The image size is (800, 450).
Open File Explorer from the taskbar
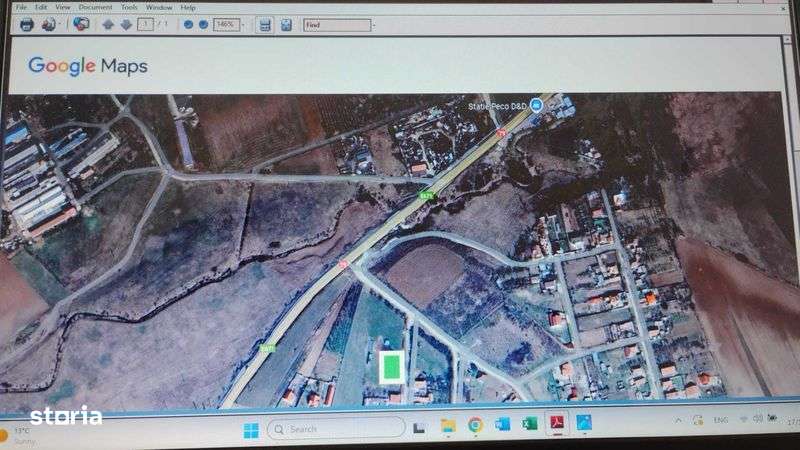[448, 425]
